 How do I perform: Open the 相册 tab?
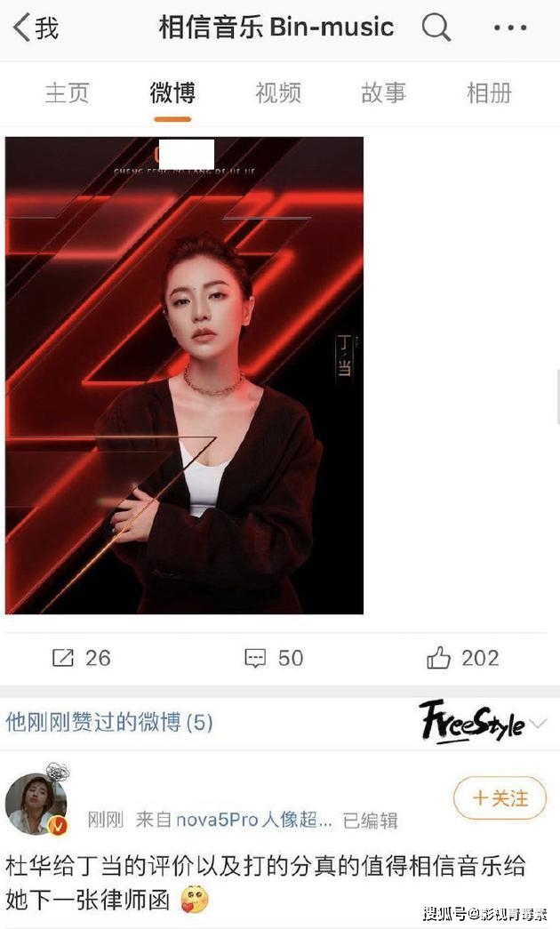(x=489, y=93)
